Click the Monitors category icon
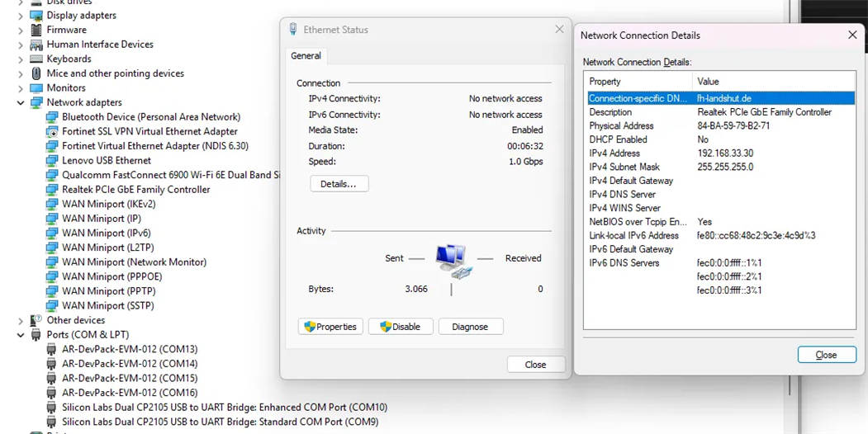The width and height of the screenshot is (868, 434). pyautogui.click(x=36, y=88)
